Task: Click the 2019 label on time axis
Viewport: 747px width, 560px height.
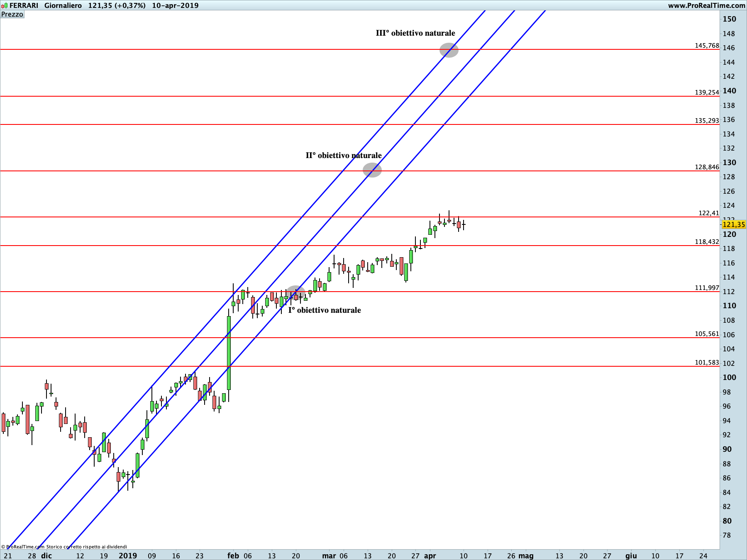Action: coord(128,555)
